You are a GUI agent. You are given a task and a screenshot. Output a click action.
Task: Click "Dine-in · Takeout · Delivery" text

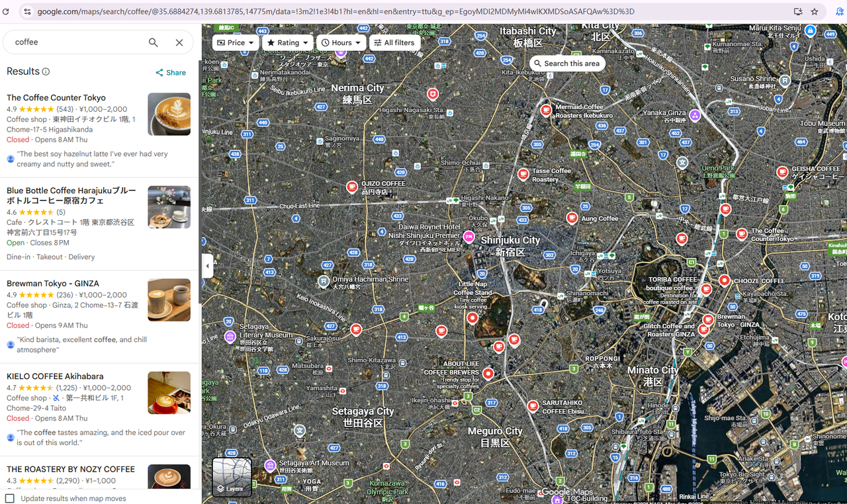[x=50, y=257]
